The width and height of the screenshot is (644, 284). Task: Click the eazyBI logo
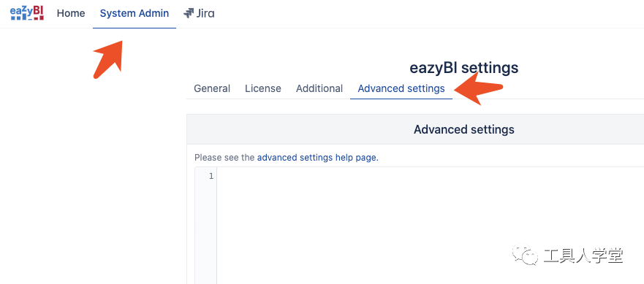click(27, 13)
